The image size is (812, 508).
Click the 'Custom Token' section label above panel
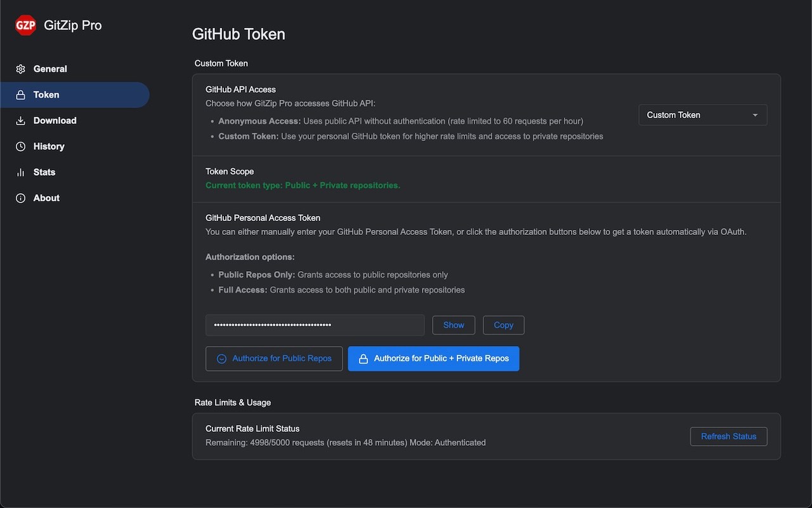221,63
